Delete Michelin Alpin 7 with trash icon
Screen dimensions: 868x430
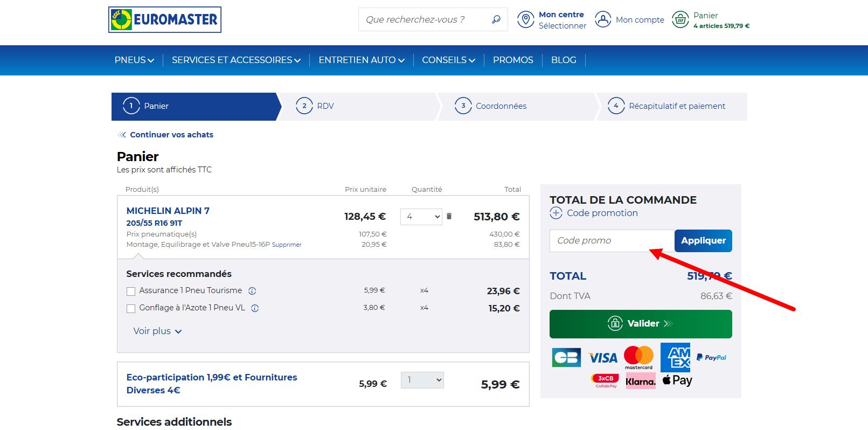click(x=449, y=216)
